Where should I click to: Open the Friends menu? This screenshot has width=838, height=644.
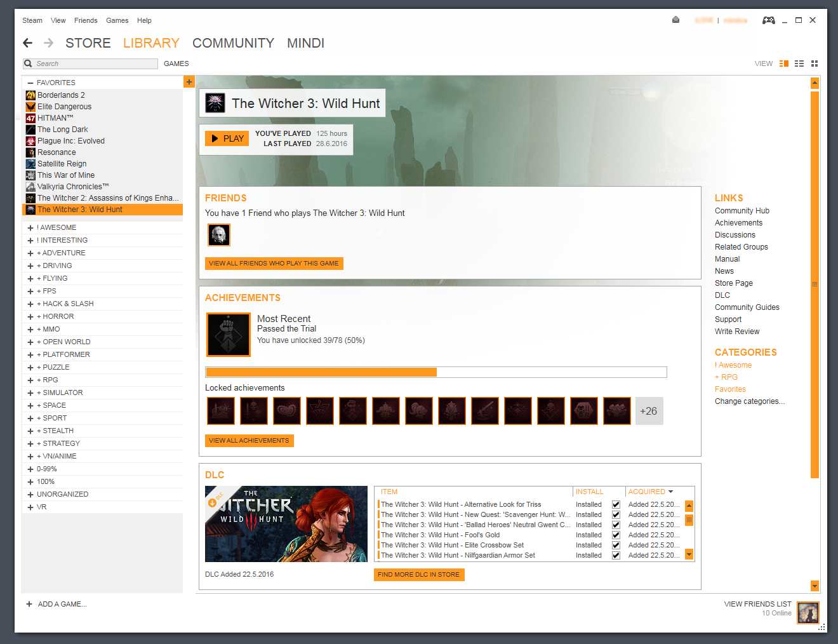86,20
